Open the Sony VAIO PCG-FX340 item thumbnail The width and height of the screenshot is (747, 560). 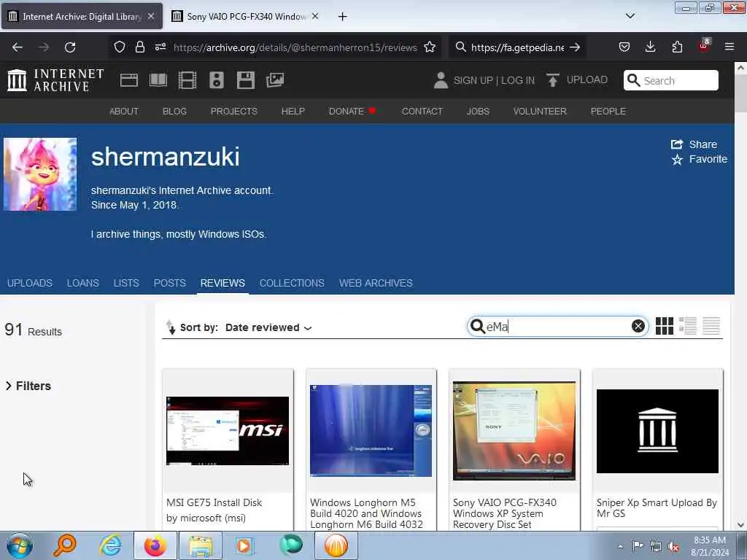click(514, 430)
